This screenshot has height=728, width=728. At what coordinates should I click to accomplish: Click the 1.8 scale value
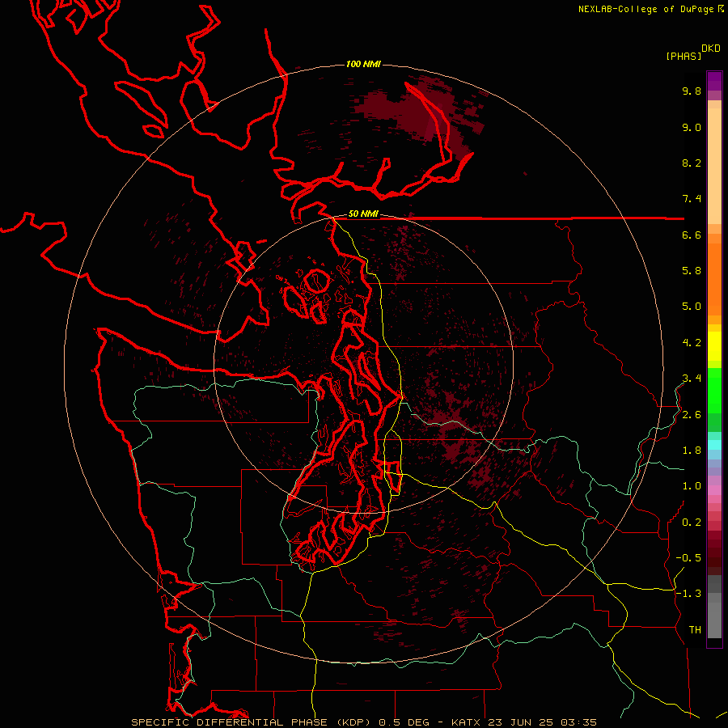coord(692,451)
